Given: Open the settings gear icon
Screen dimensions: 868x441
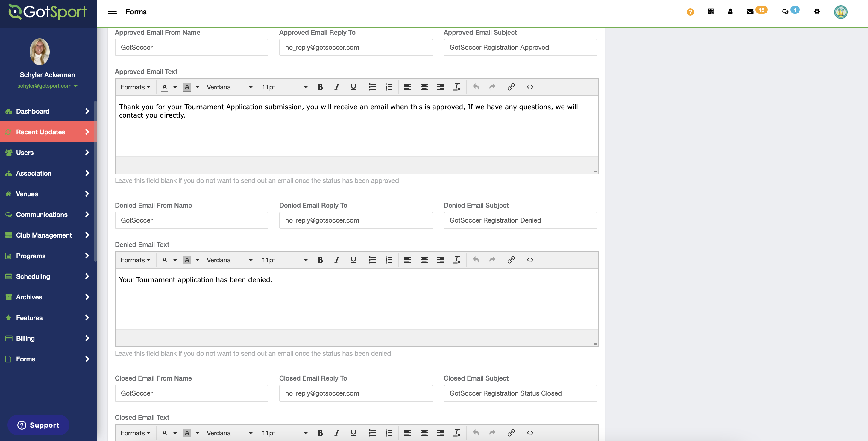Looking at the screenshot, I should pyautogui.click(x=817, y=11).
